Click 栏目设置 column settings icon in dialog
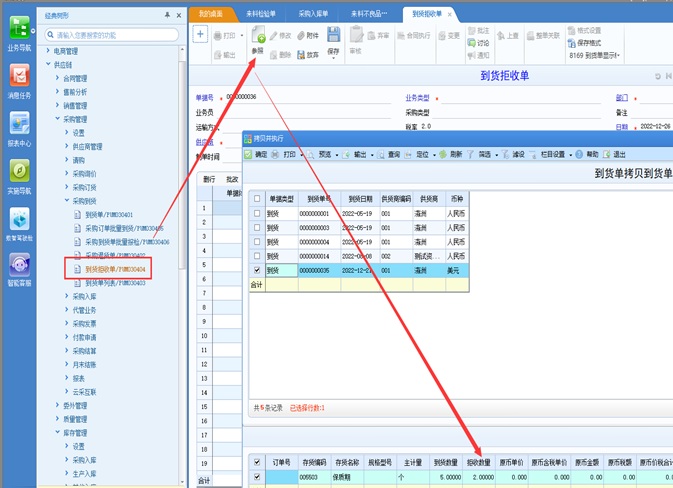673x488 pixels. [x=533, y=154]
